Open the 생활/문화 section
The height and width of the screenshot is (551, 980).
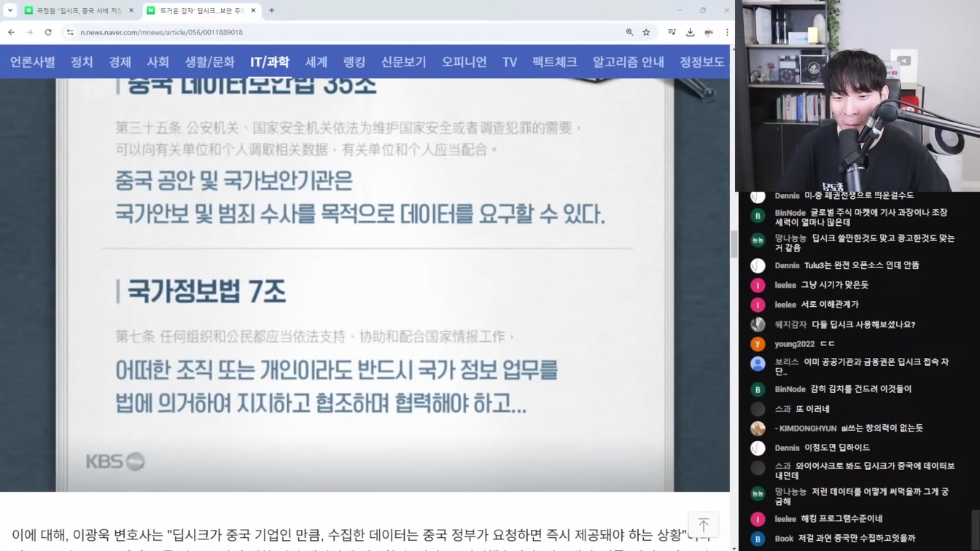(209, 62)
